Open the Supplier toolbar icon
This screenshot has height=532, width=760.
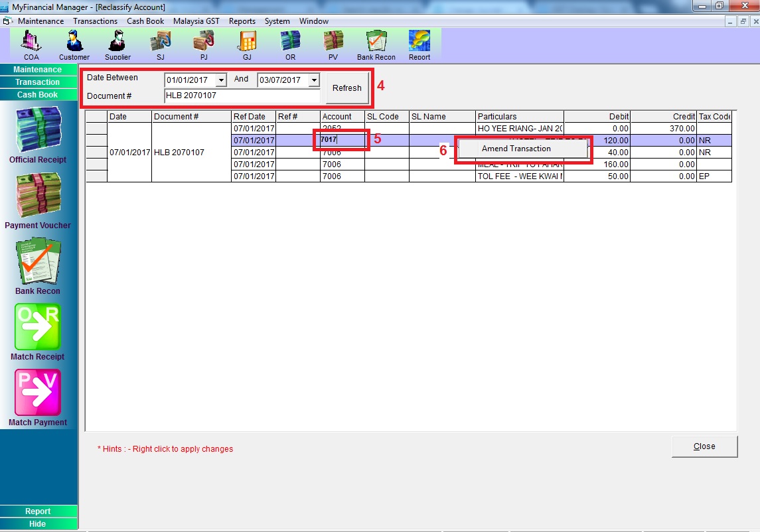tap(117, 44)
